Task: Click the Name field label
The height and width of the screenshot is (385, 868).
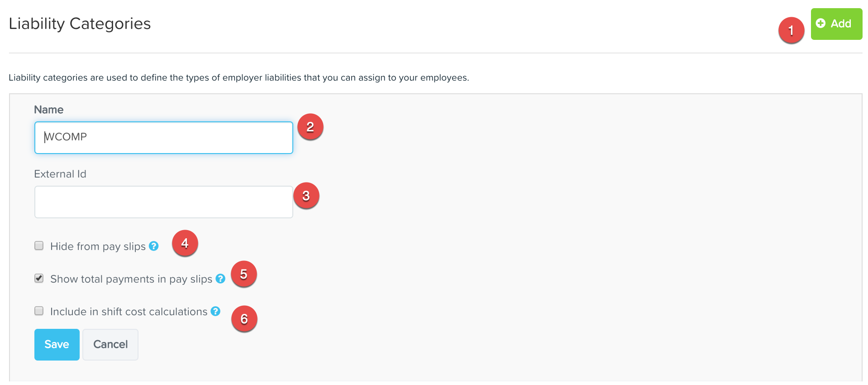Action: [x=49, y=110]
